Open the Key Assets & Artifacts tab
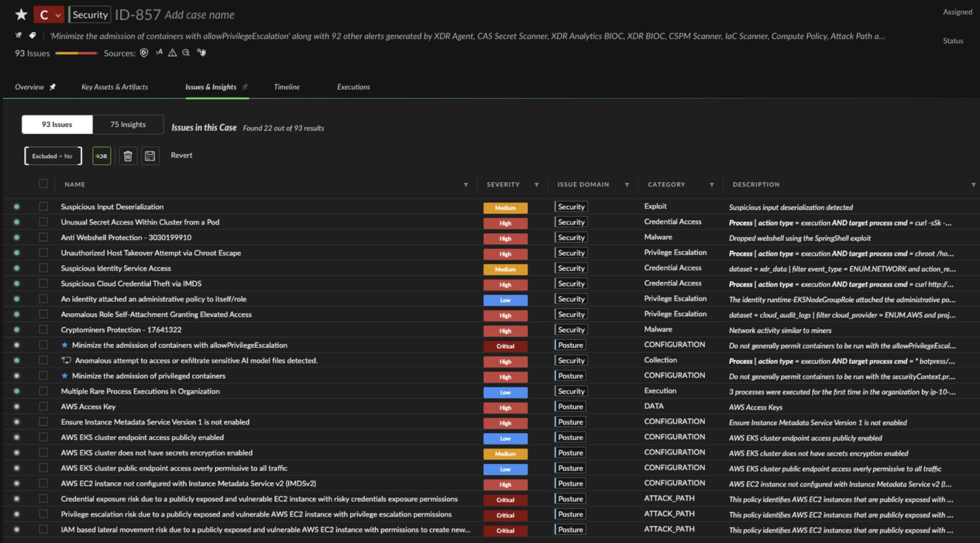Image resolution: width=980 pixels, height=543 pixels. (x=114, y=87)
